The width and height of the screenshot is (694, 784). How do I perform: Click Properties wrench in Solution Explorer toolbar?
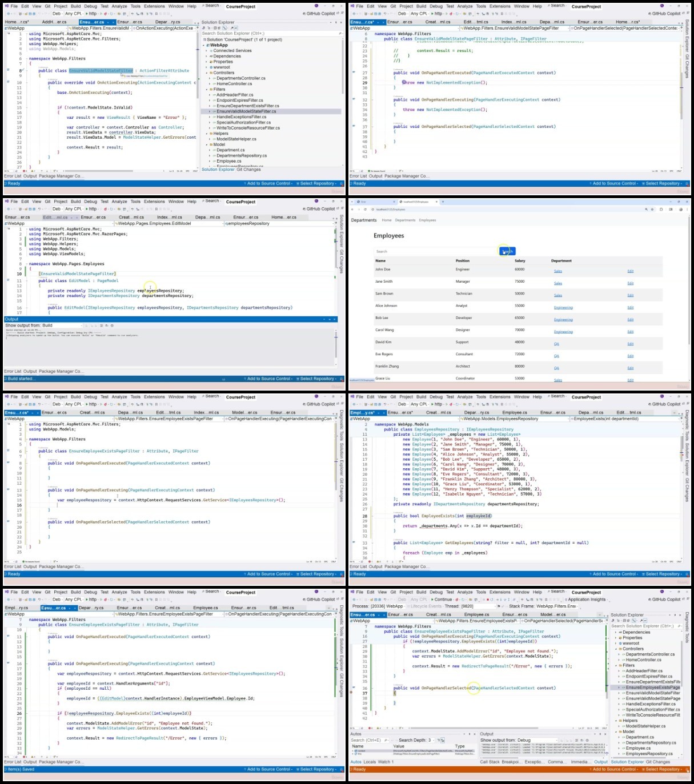coord(231,28)
